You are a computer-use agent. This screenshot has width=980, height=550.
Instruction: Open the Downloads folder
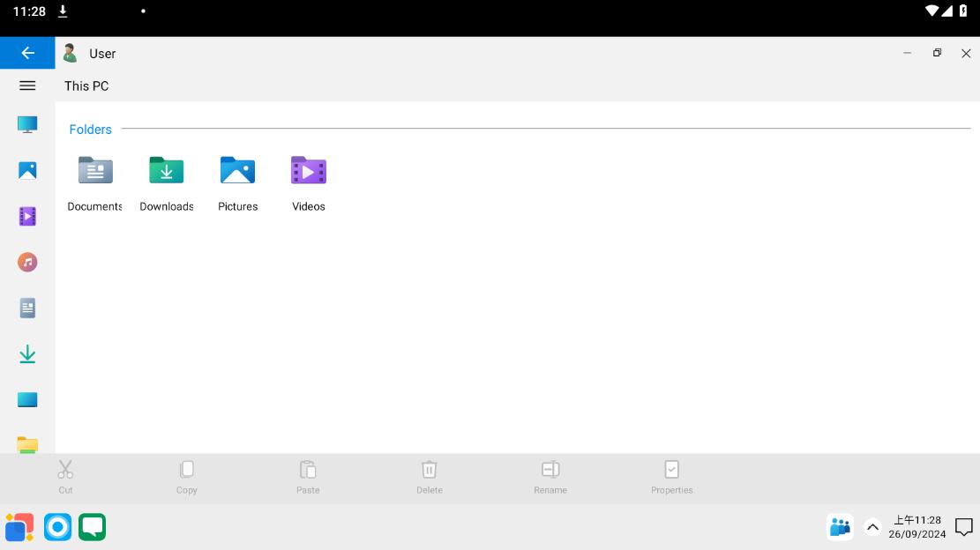[x=166, y=184]
